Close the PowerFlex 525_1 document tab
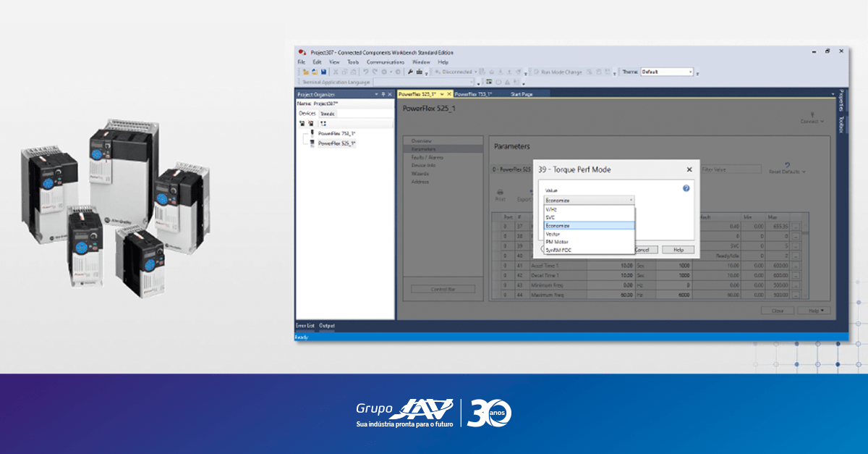This screenshot has width=868, height=454. 449,94
